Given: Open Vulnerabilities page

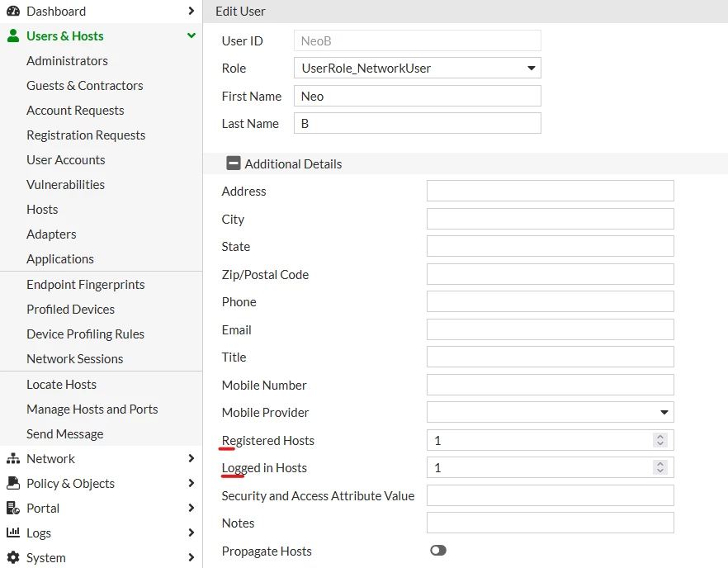Looking at the screenshot, I should point(65,185).
